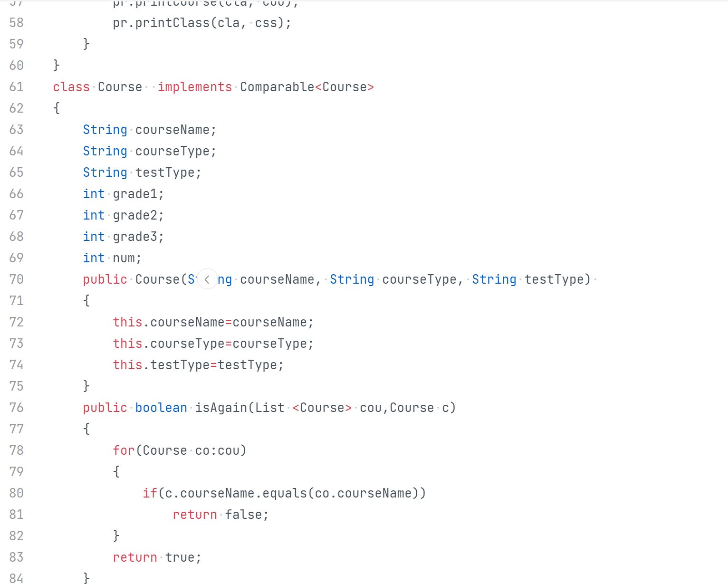Click 'this.courseName=courseName;' assignment line
Image resolution: width=728 pixels, height=584 pixels.
[x=213, y=322]
